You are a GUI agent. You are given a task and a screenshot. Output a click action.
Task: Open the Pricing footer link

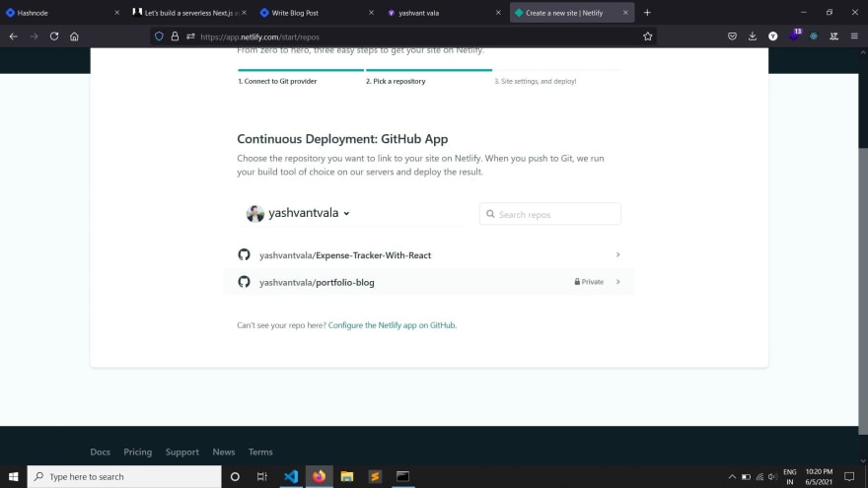[138, 452]
